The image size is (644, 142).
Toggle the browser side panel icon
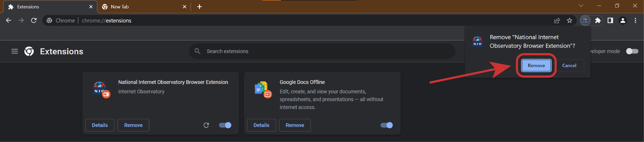click(610, 20)
